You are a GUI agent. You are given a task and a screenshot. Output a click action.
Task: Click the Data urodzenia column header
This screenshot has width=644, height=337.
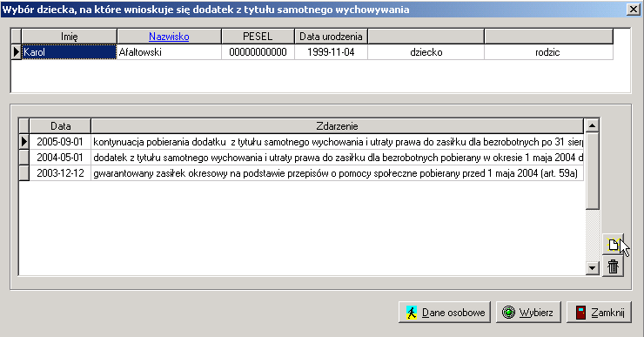(x=331, y=37)
